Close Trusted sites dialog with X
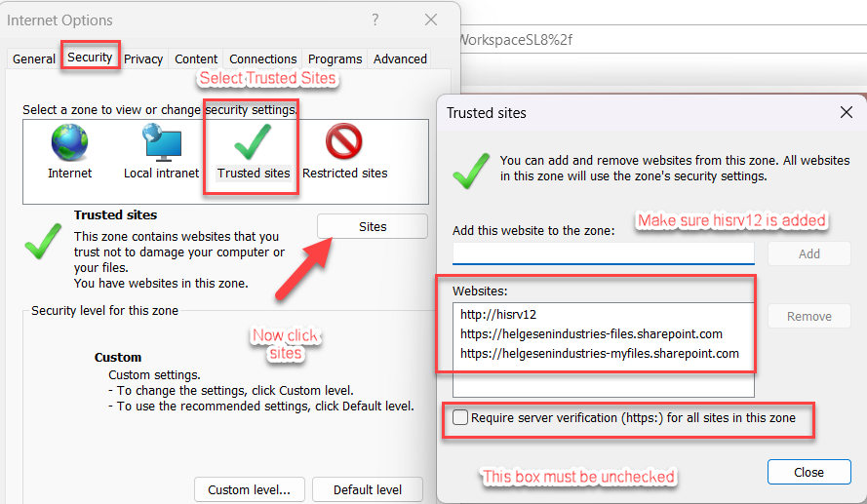867x504 pixels. point(846,112)
